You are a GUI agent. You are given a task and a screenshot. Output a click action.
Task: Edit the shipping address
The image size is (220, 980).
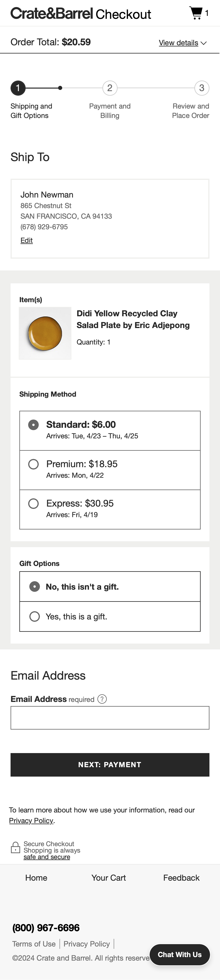point(26,240)
